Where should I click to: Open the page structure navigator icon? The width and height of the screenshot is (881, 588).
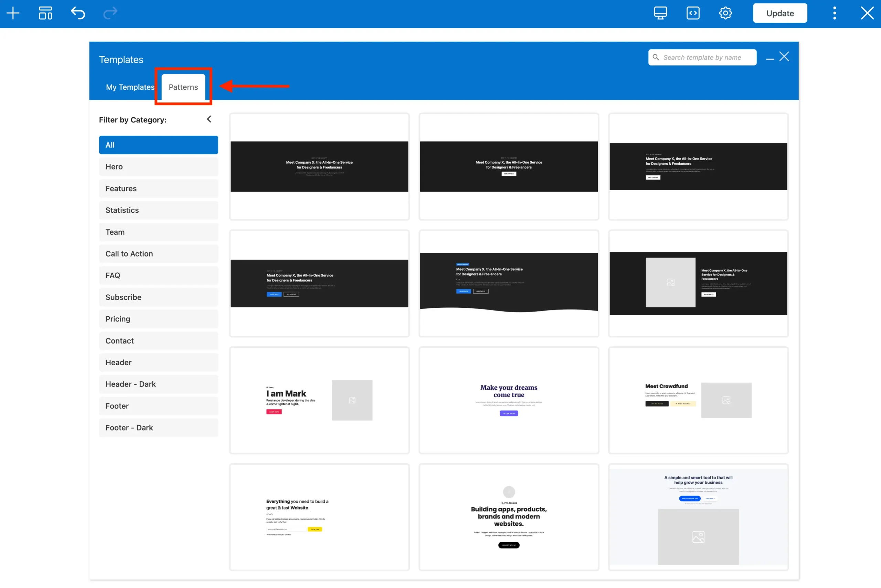click(45, 13)
